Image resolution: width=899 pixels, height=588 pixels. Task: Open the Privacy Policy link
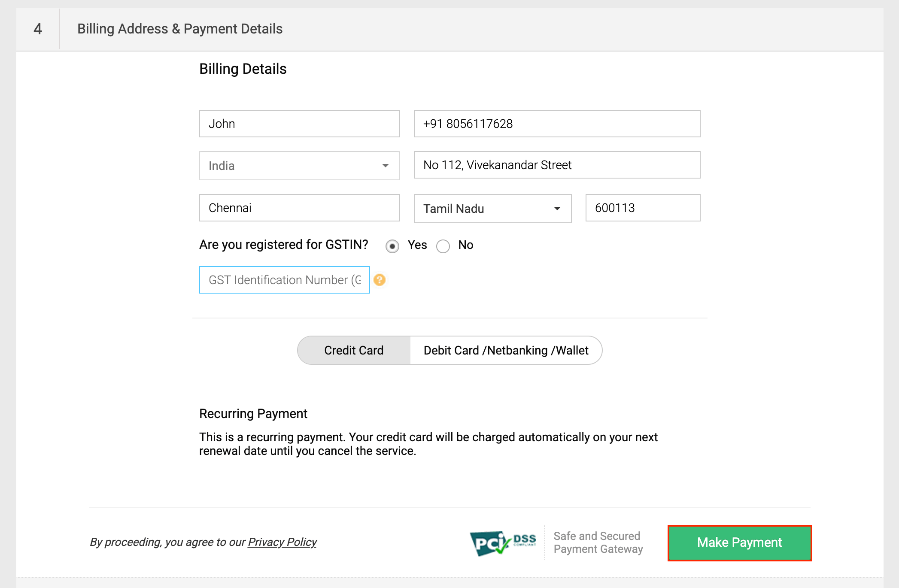[282, 542]
